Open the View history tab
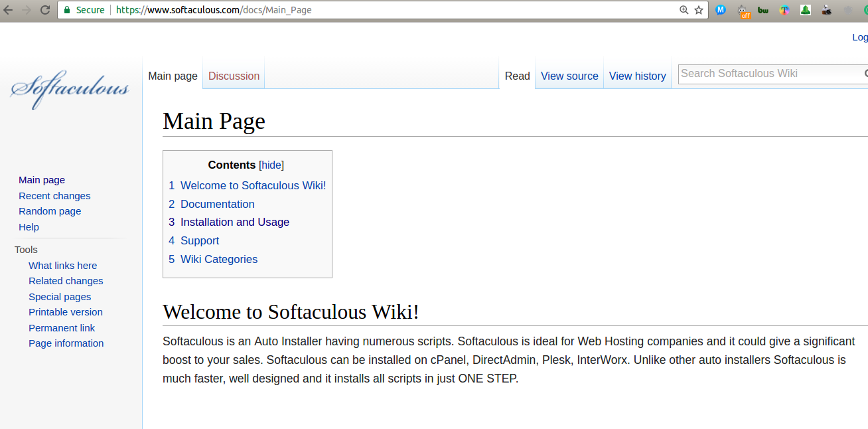This screenshot has width=868, height=429. tap(637, 76)
